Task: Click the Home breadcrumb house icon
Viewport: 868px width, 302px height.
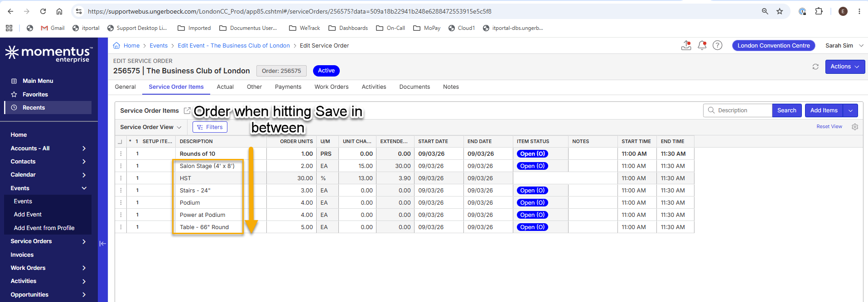Action: pos(116,45)
